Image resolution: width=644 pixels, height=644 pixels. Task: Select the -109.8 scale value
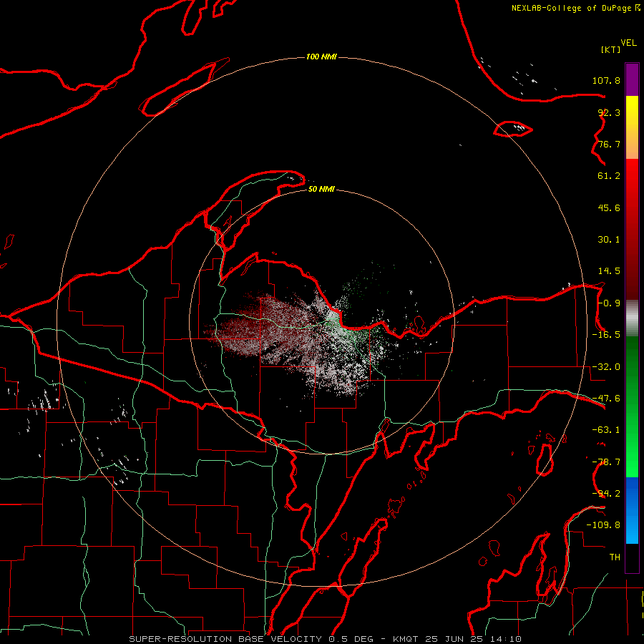pos(603,525)
